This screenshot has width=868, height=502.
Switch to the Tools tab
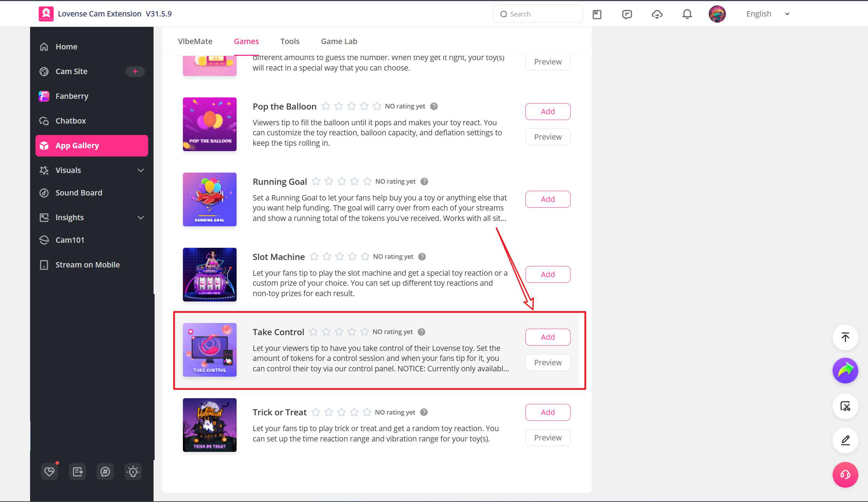point(290,41)
